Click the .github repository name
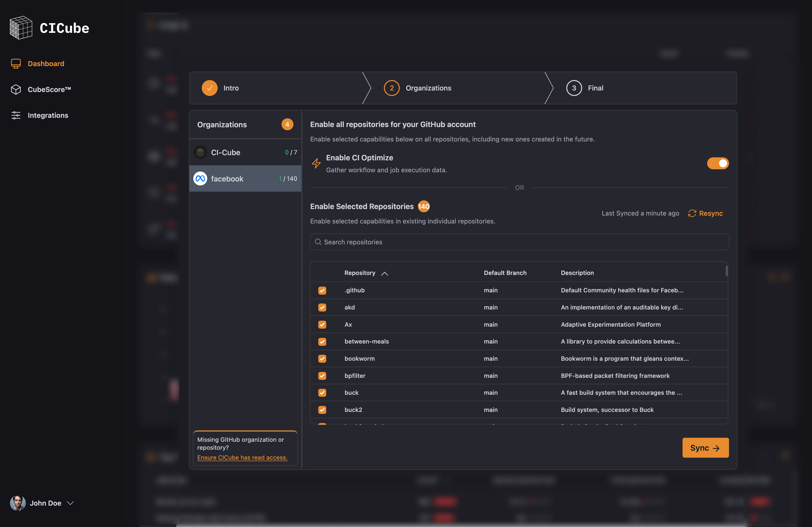Screen dimensions: 812x527 (x=355, y=290)
